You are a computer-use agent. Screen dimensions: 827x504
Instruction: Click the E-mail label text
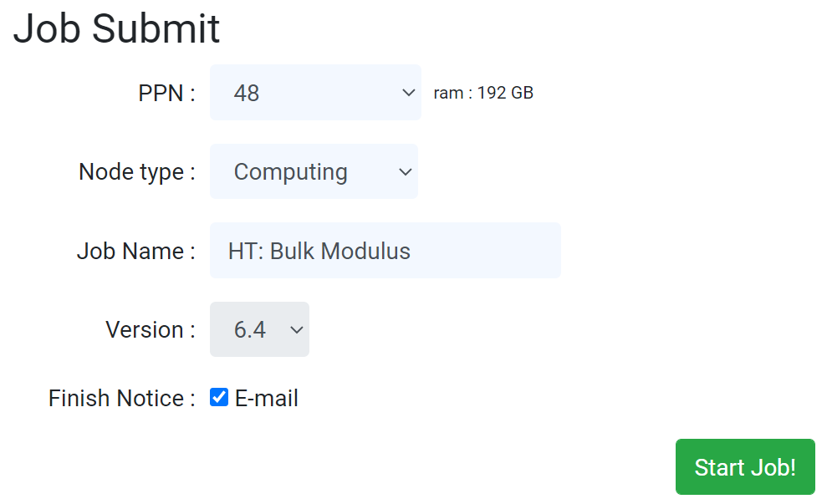click(266, 399)
